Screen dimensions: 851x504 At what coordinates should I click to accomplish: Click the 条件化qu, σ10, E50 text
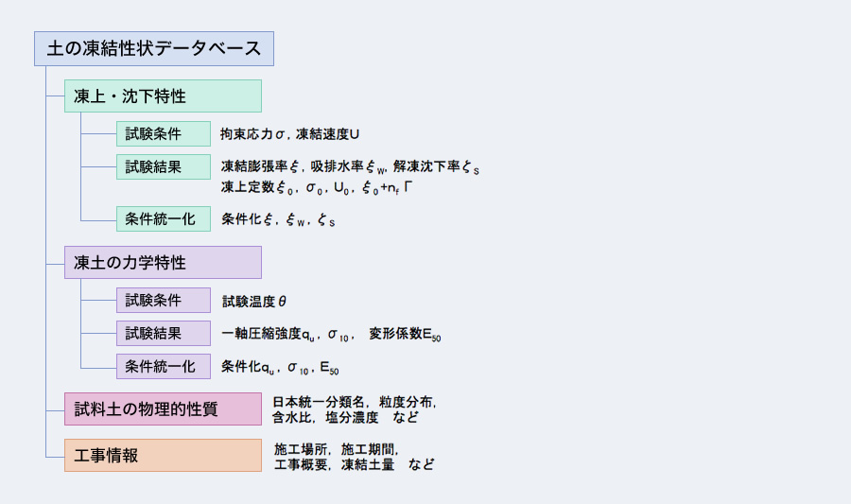tap(280, 367)
